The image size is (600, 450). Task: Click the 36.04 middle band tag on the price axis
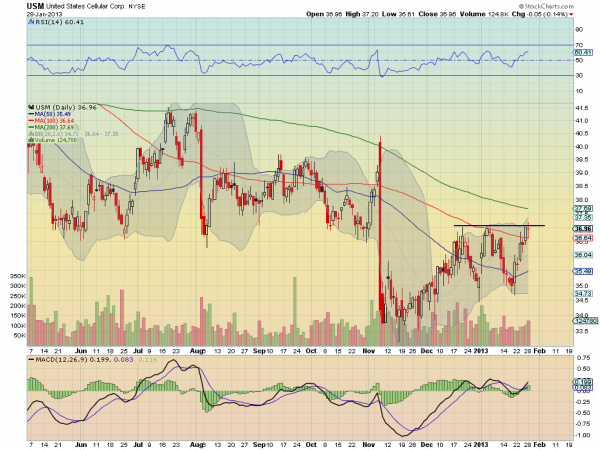(583, 255)
